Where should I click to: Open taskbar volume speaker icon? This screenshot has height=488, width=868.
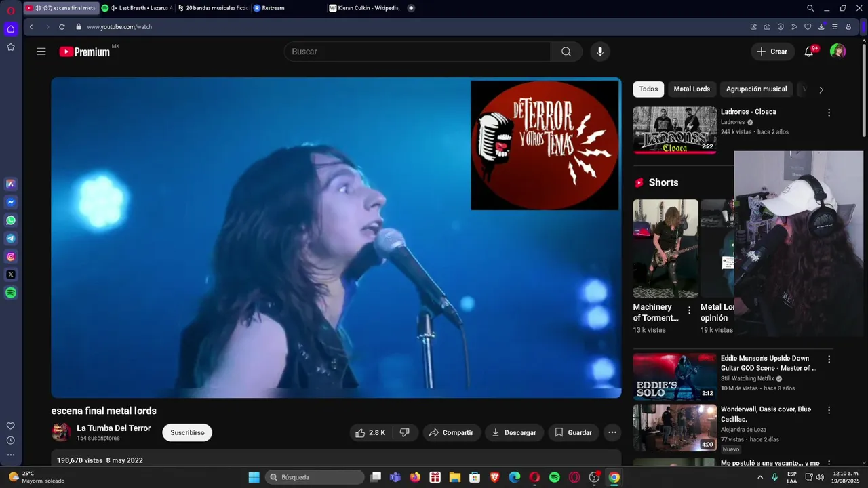coord(820,477)
